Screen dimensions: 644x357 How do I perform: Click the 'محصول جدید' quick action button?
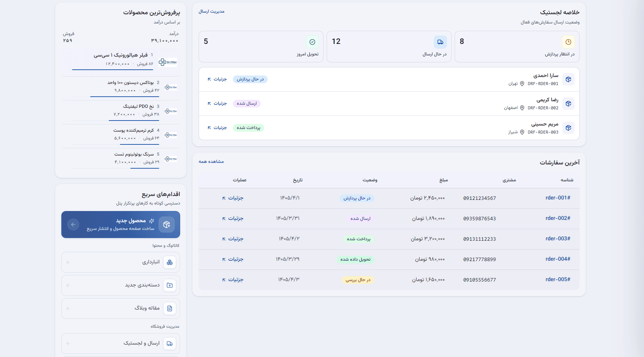(121, 225)
